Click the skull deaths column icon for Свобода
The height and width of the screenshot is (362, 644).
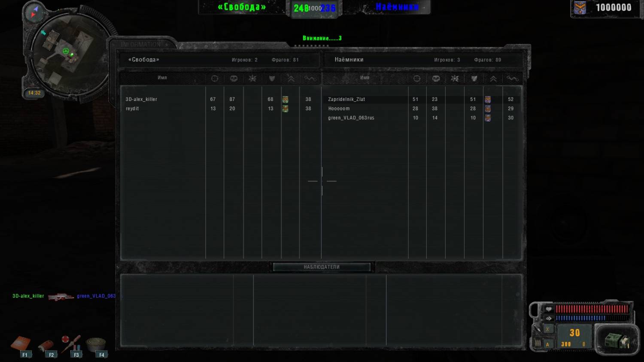[234, 79]
